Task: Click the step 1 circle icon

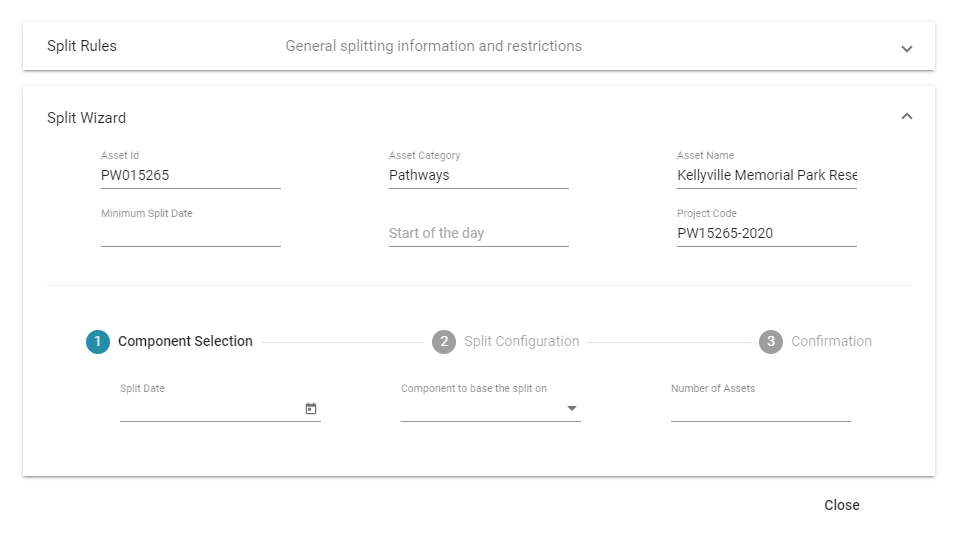Action: pyautogui.click(x=98, y=342)
